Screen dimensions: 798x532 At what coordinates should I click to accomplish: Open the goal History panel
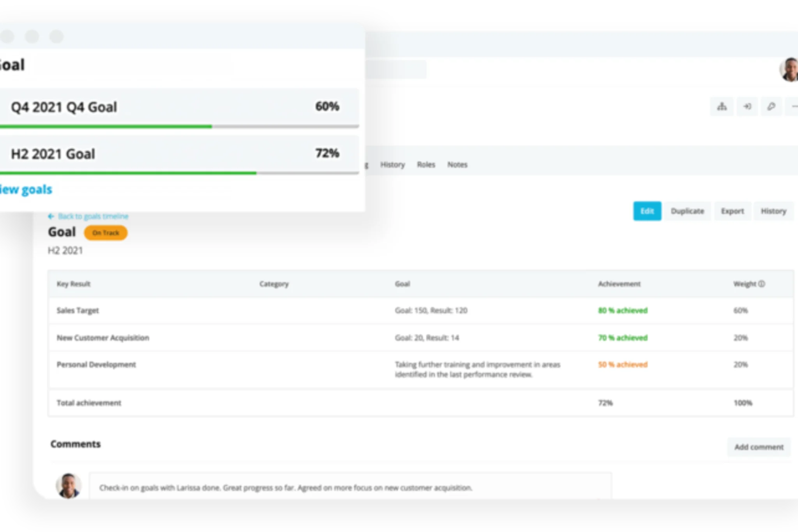coord(773,211)
